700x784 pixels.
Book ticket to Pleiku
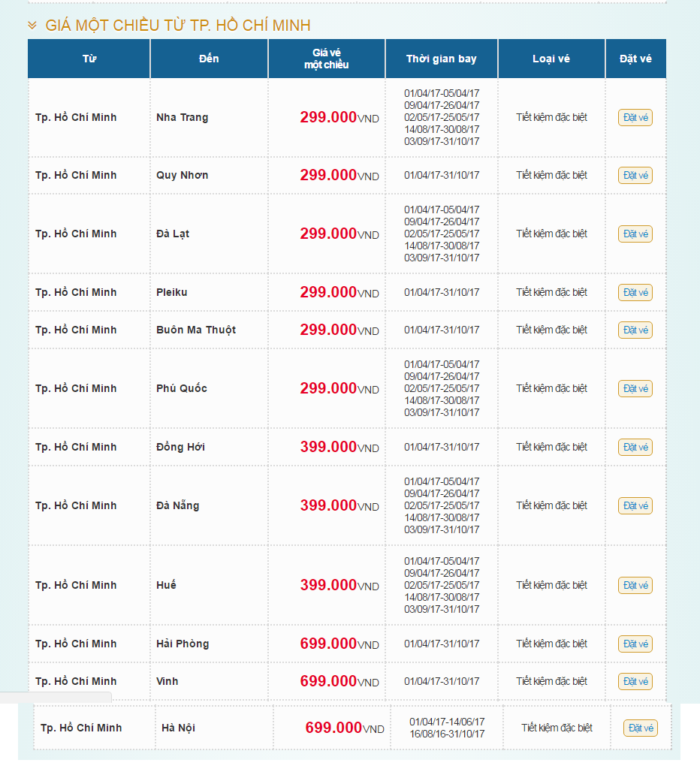click(635, 293)
